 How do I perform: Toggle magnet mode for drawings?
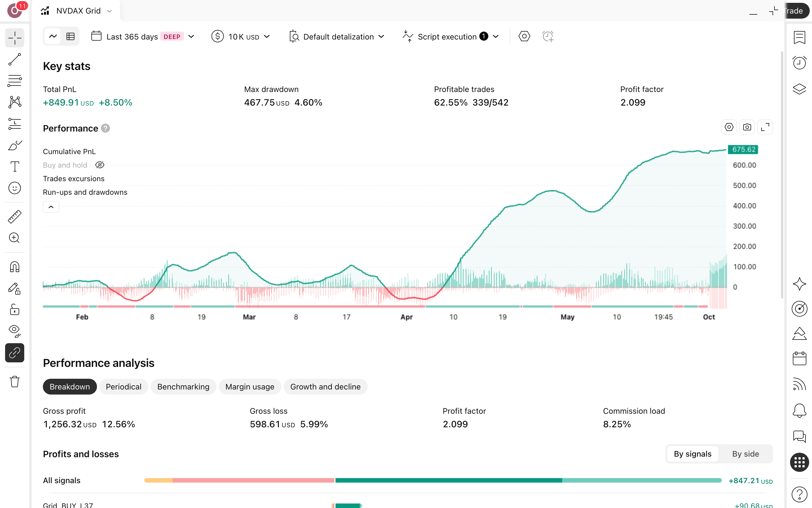(x=14, y=267)
